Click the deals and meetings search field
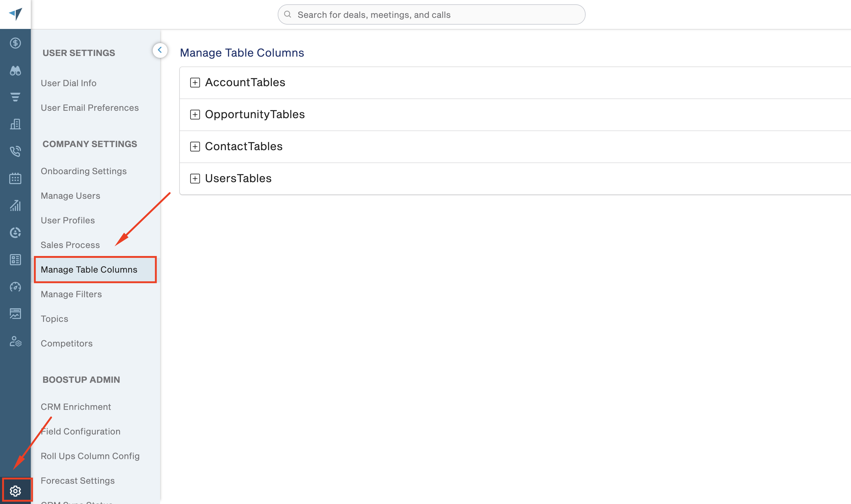Screen dimensions: 851x504 pyautogui.click(x=431, y=14)
